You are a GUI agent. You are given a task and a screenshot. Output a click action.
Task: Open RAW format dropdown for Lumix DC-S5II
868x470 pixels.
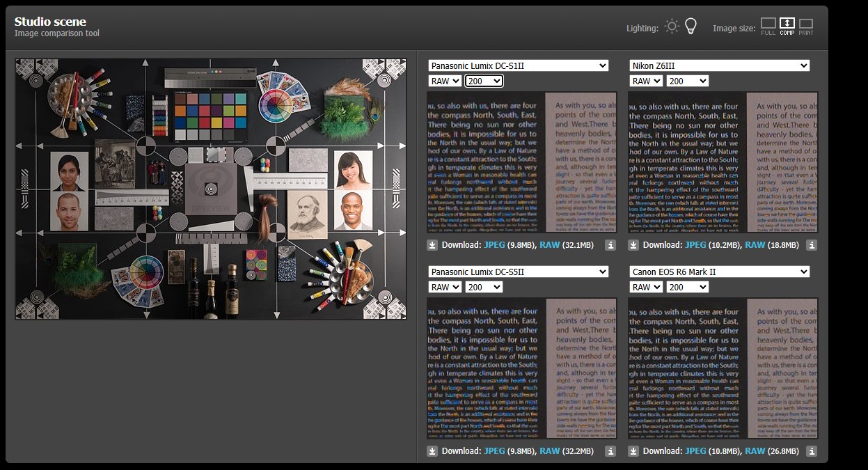point(445,287)
